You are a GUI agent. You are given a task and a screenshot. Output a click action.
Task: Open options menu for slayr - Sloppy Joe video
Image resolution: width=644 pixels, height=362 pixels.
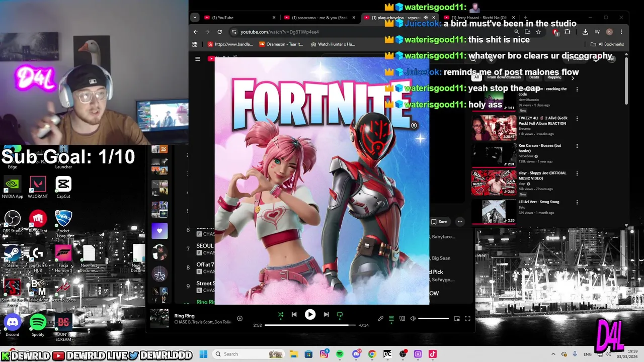(577, 174)
